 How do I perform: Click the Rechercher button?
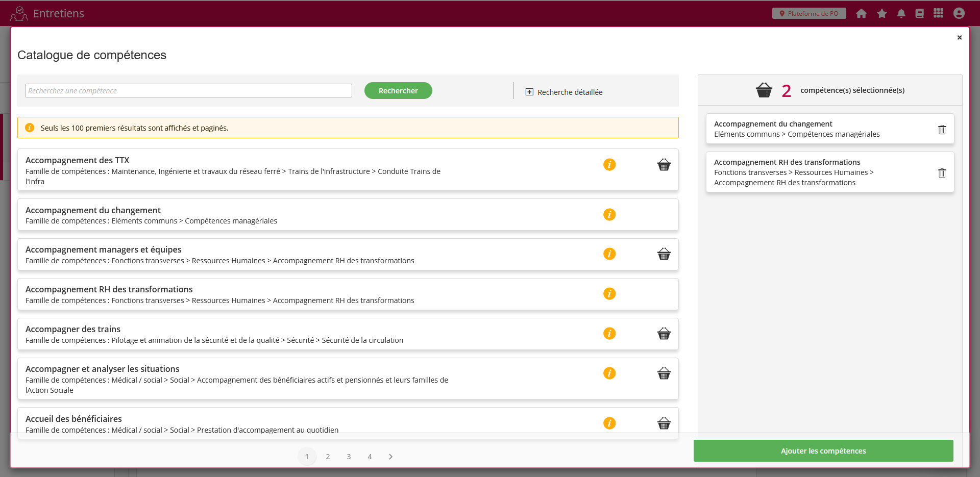[398, 91]
